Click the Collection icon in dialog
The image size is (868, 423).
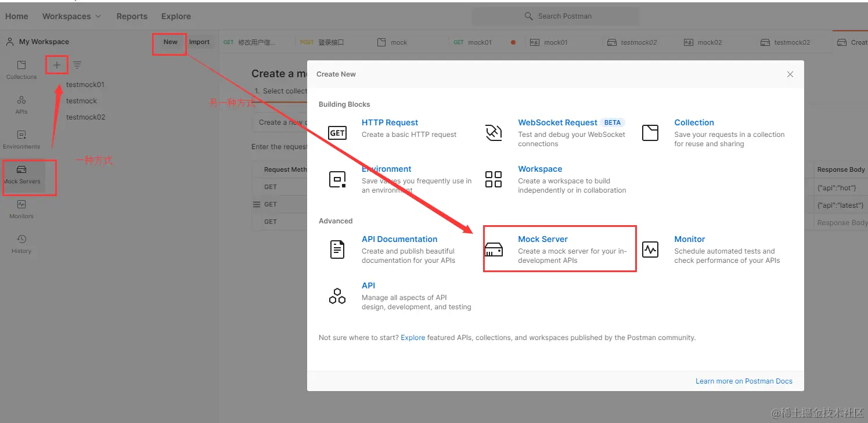pos(650,133)
